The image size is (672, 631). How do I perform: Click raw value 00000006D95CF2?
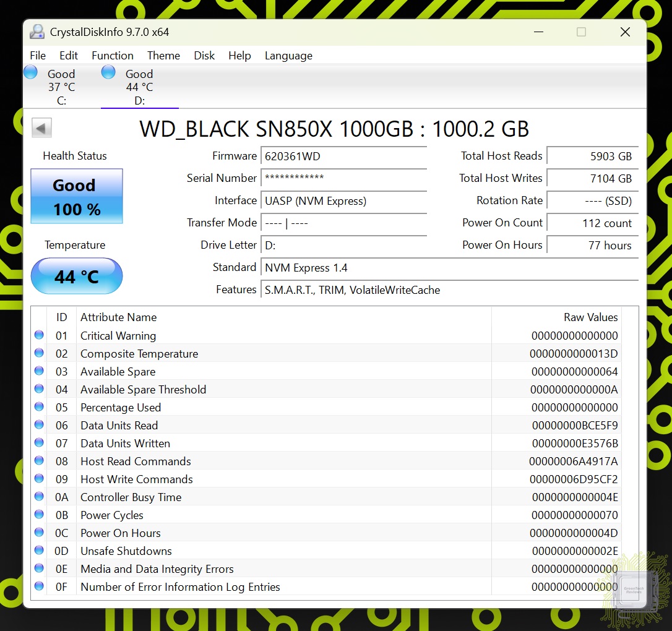(574, 479)
